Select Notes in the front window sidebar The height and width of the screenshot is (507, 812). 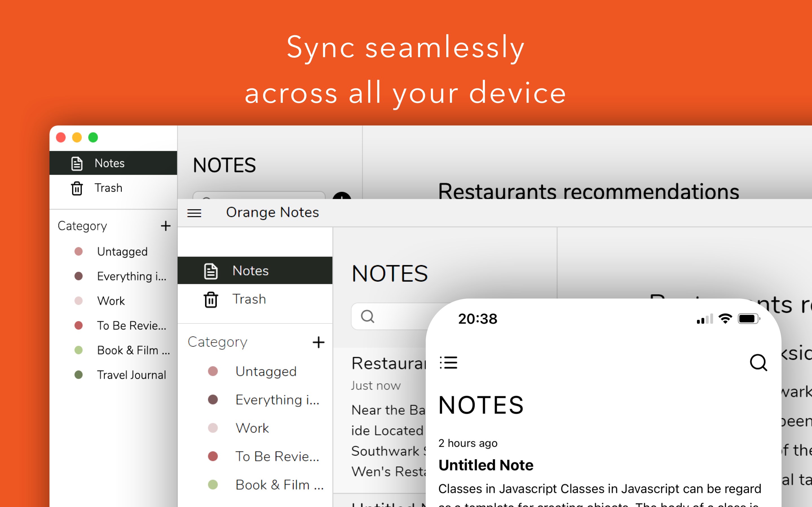coord(250,271)
